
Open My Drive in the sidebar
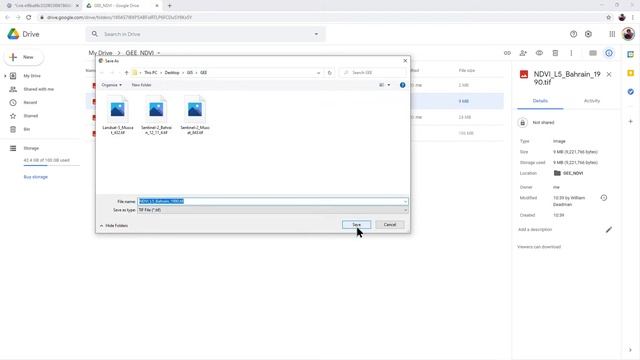[x=32, y=76]
